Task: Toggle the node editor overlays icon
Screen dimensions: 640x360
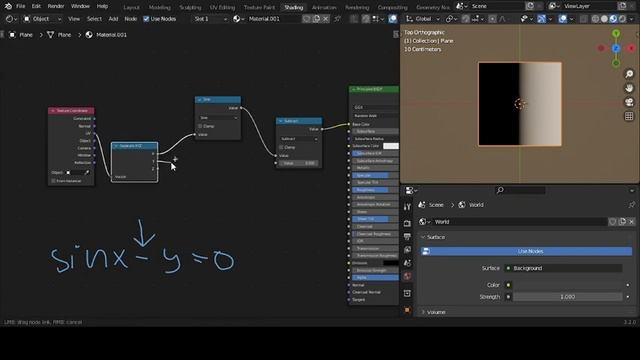Action: (392, 19)
